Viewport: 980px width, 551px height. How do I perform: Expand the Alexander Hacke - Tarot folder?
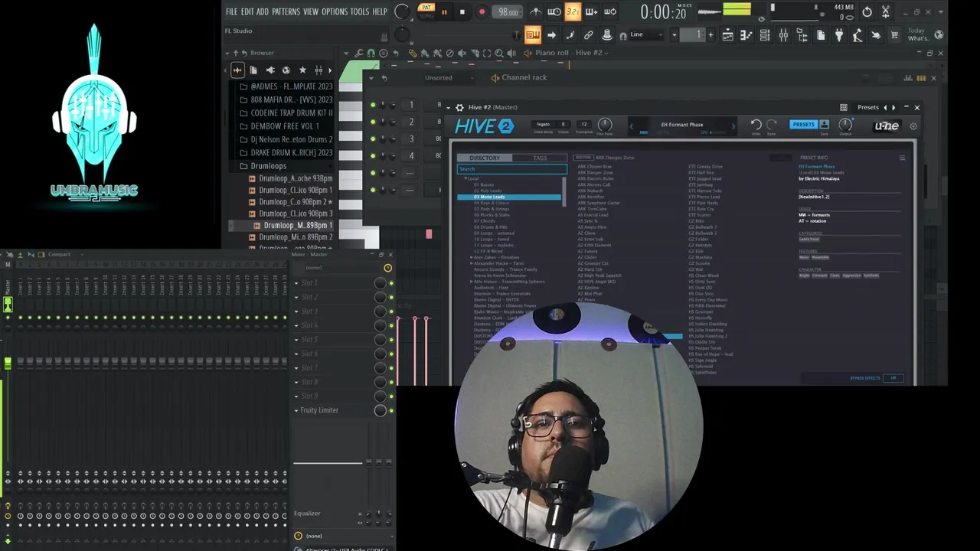click(x=471, y=263)
